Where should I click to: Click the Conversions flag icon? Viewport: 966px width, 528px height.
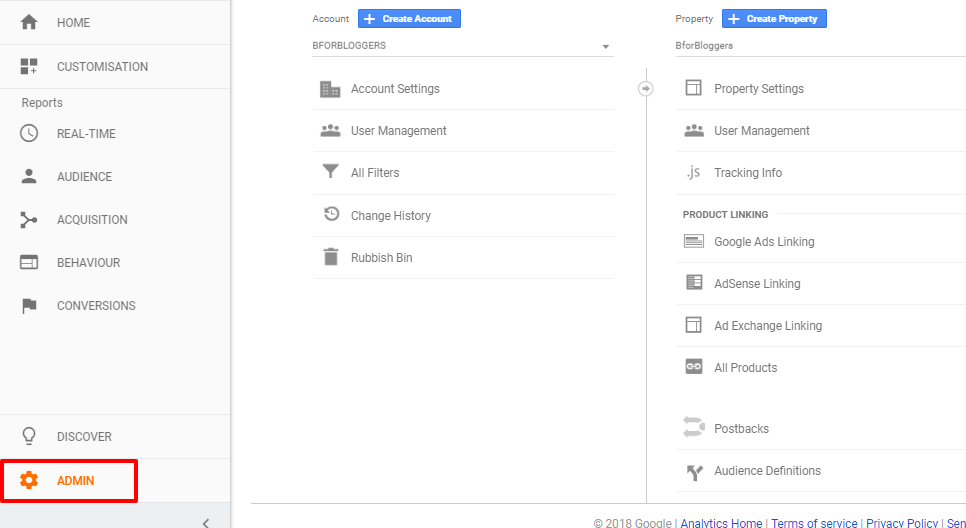pyautogui.click(x=29, y=306)
